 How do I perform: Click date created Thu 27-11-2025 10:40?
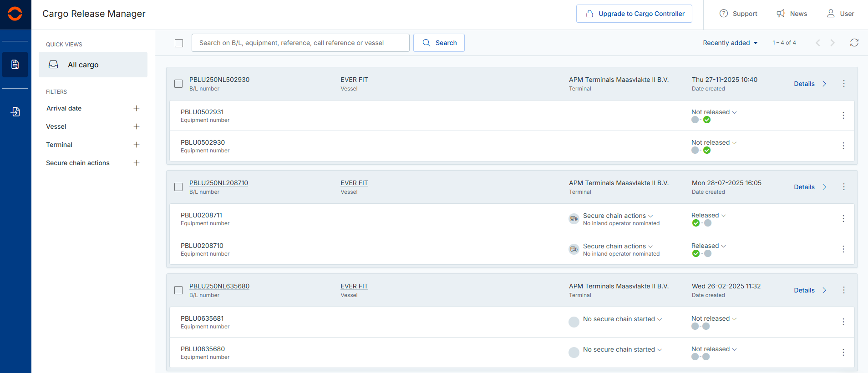pyautogui.click(x=725, y=80)
